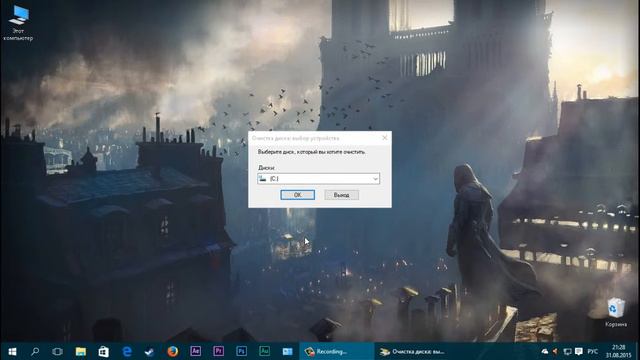Screen dimensions: 640x360
Task: Launch Firefox from the taskbar
Action: 173,351
